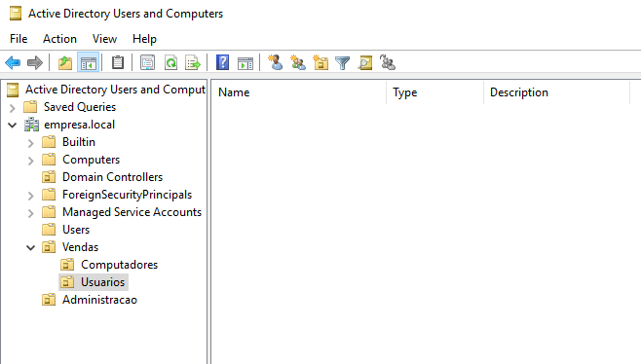This screenshot has height=364, width=641.
Task: Sort by the Type column header
Action: 434,92
